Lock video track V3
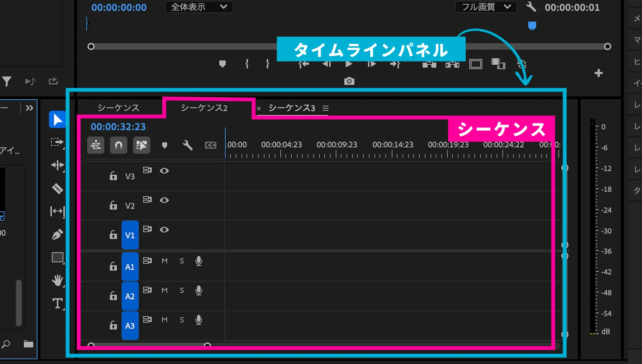Viewport: 642px width, 364px height. tap(113, 176)
